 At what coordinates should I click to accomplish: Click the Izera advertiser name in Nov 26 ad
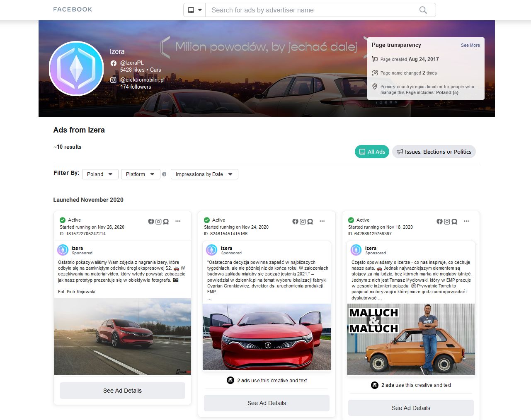tap(77, 248)
